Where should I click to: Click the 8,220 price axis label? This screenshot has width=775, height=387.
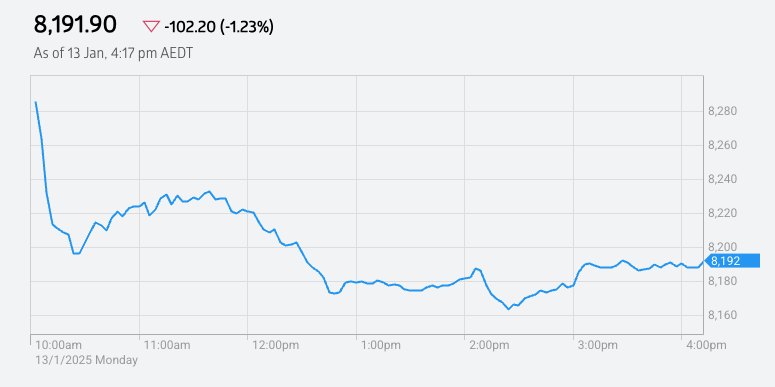point(723,214)
